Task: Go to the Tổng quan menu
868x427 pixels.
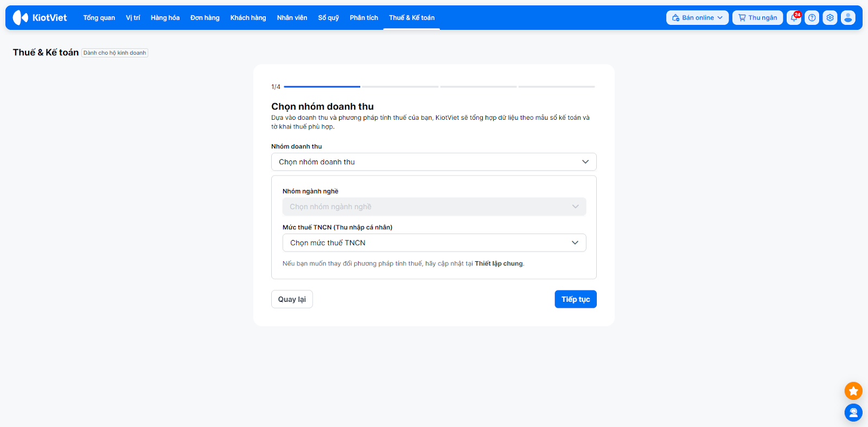Action: click(99, 18)
